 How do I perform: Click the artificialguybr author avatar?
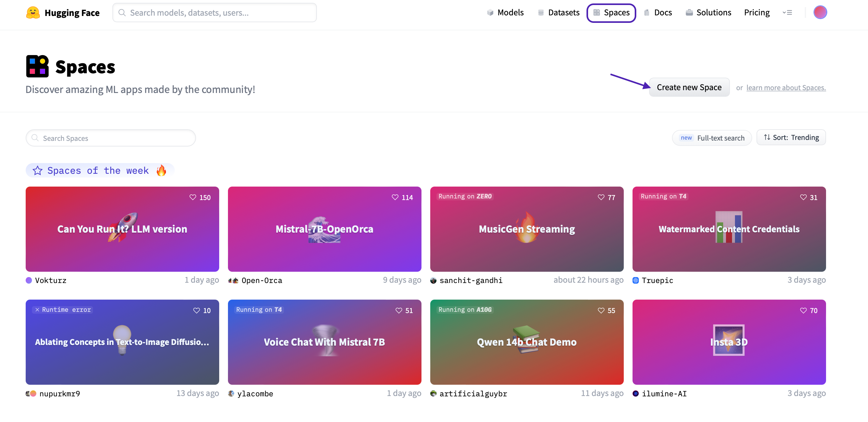point(433,394)
